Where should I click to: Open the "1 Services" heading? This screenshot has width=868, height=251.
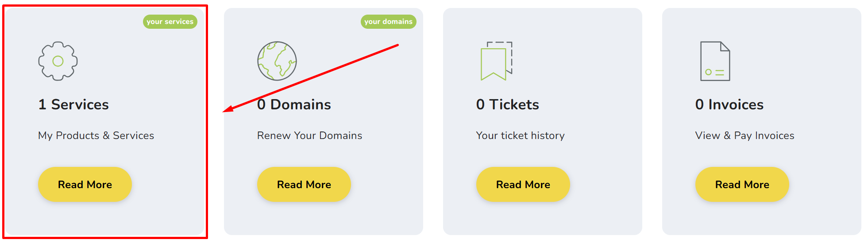coord(73,104)
